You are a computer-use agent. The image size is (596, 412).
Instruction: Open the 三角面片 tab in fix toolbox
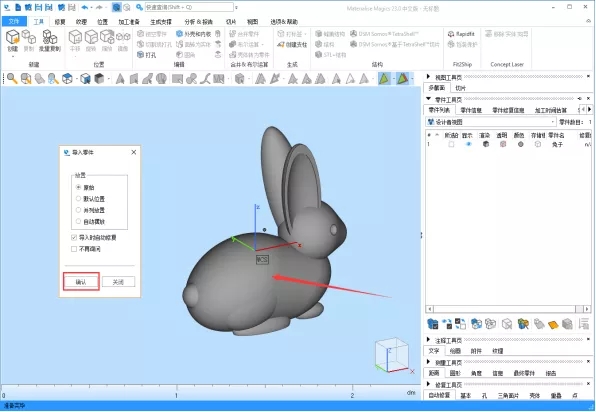pyautogui.click(x=508, y=396)
